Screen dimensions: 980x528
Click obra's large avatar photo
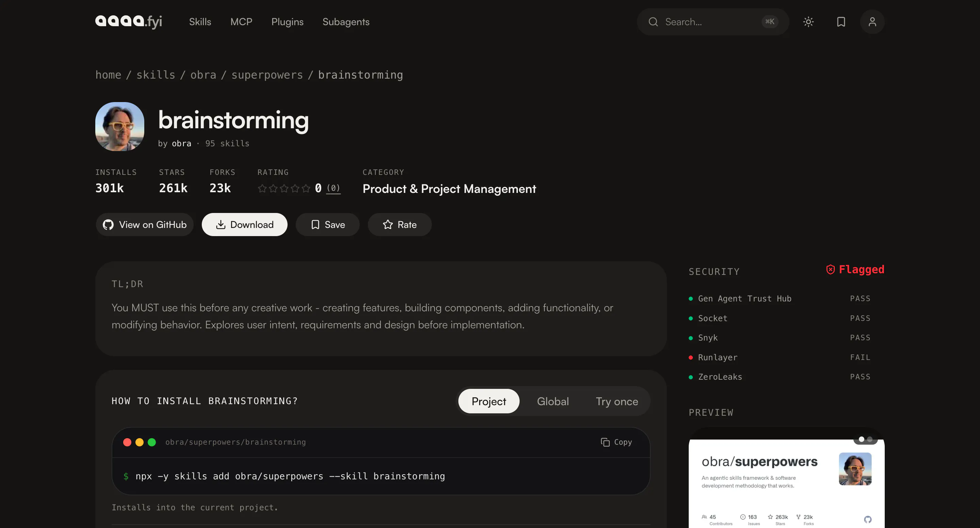pyautogui.click(x=119, y=126)
